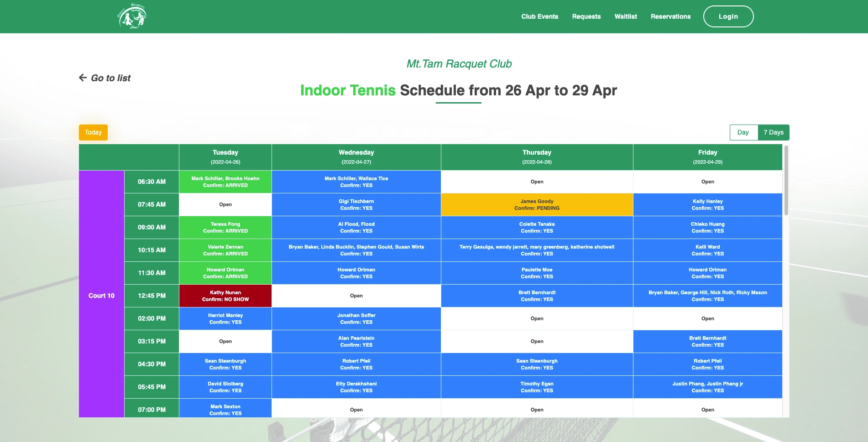The height and width of the screenshot is (442, 868).
Task: Open the Requests menu item
Action: (x=586, y=16)
